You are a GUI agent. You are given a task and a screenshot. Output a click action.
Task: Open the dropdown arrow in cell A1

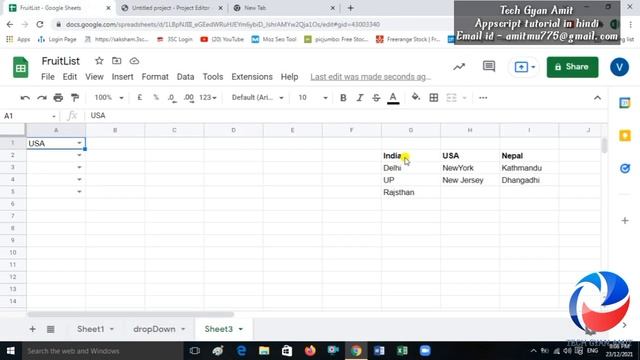coord(79,143)
